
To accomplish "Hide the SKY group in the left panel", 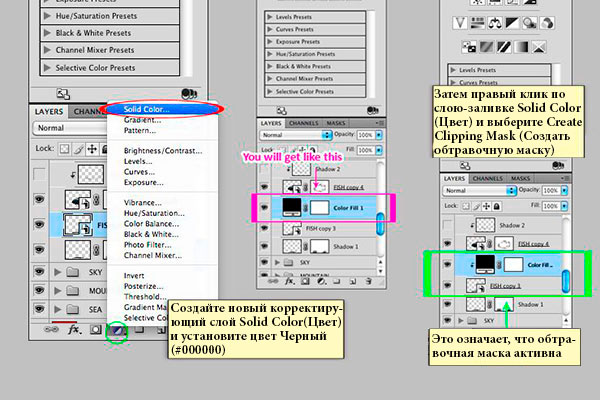I will click(x=39, y=272).
